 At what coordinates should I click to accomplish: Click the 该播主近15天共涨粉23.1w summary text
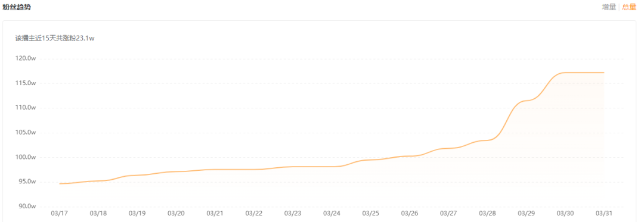pyautogui.click(x=55, y=38)
